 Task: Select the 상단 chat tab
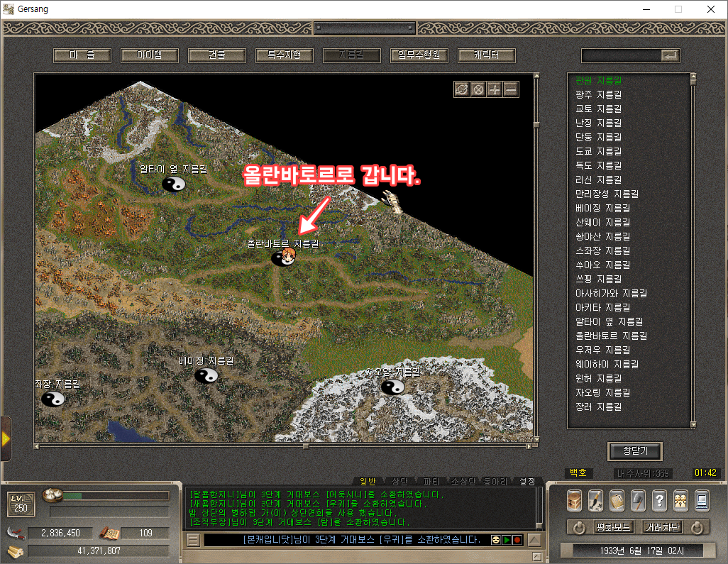pyautogui.click(x=399, y=482)
